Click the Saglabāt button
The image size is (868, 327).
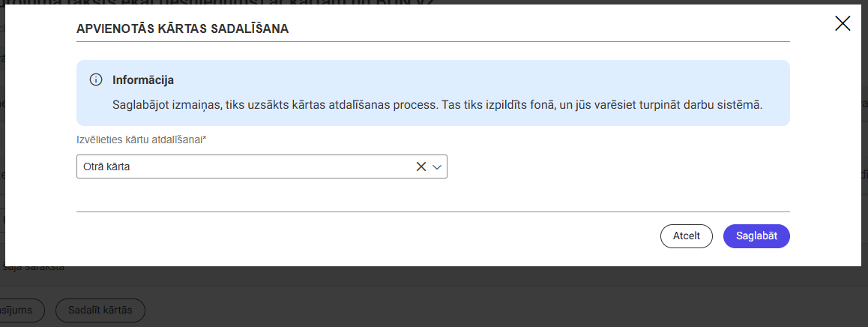756,236
